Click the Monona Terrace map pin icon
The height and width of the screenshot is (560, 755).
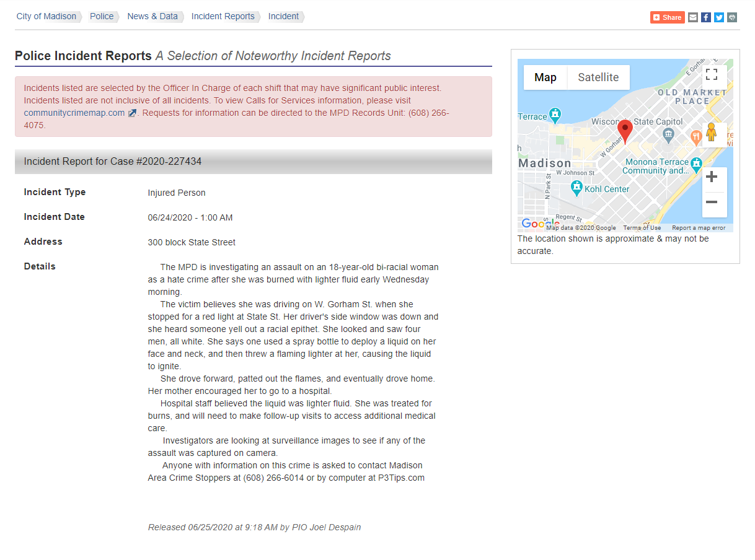[x=696, y=164]
